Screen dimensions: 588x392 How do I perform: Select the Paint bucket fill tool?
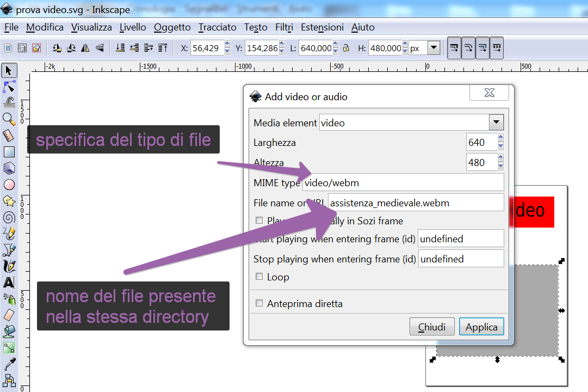pyautogui.click(x=9, y=331)
